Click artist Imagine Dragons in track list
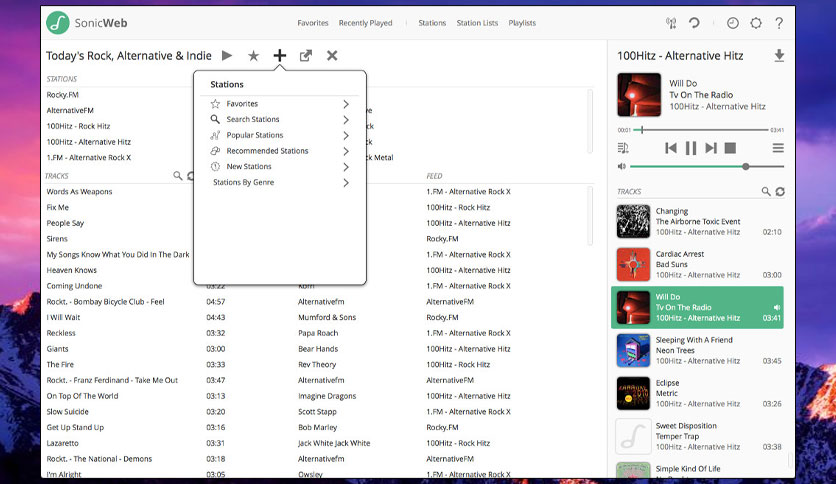The height and width of the screenshot is (484, 836). click(x=327, y=396)
